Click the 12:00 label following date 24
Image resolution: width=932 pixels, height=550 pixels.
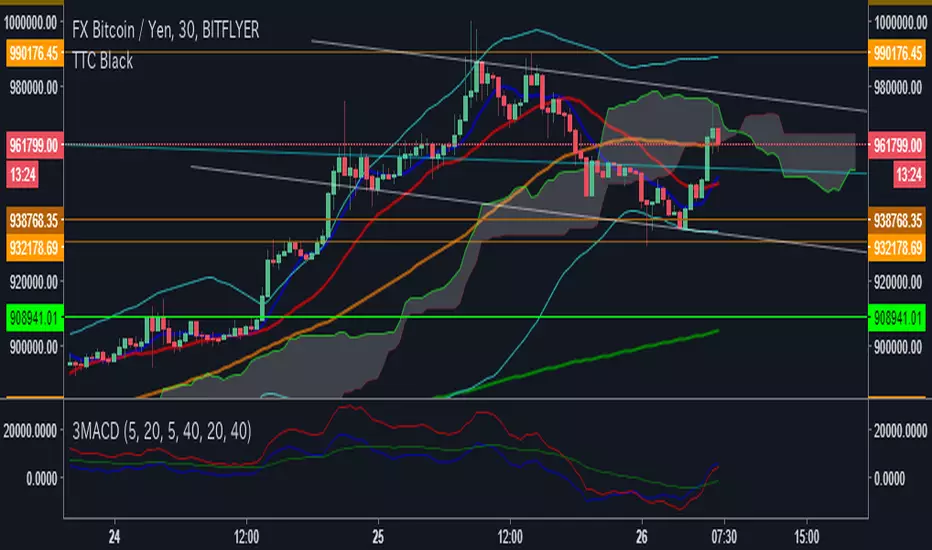point(246,537)
